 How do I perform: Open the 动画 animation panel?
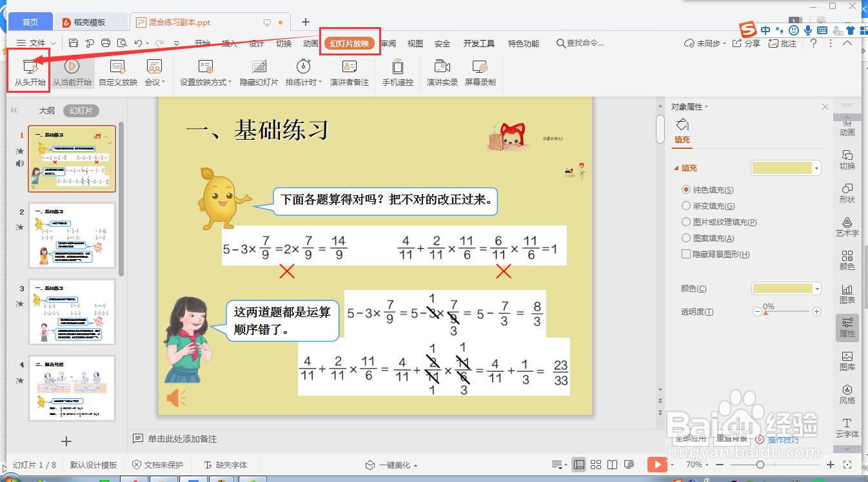click(847, 127)
